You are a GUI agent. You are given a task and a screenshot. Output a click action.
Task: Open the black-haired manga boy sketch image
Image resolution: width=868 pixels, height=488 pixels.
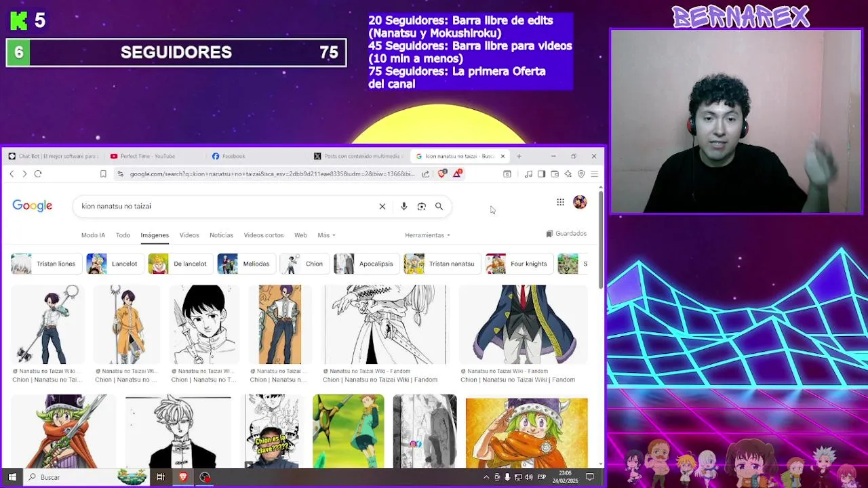coord(204,325)
